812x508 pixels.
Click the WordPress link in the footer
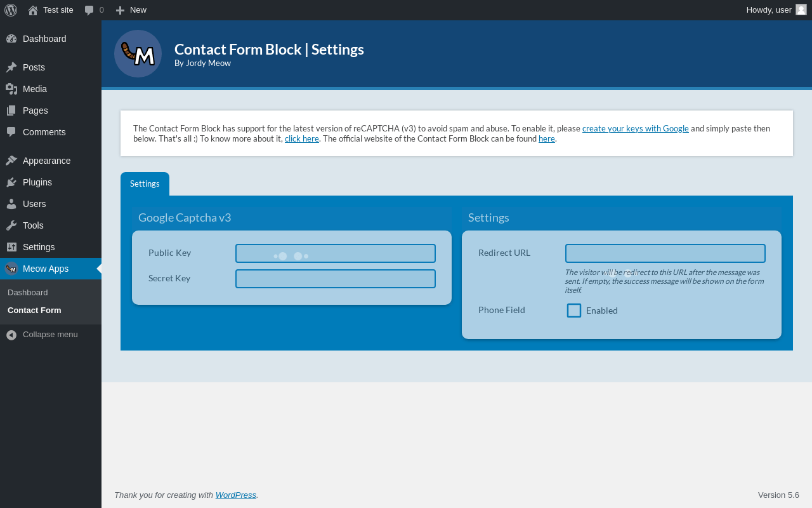pos(235,495)
